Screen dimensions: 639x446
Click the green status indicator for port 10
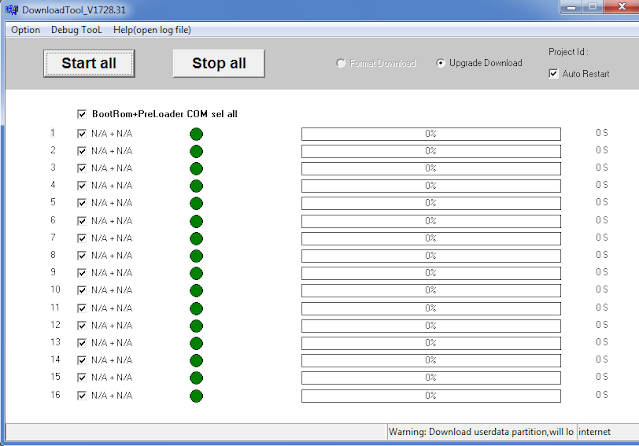196,291
